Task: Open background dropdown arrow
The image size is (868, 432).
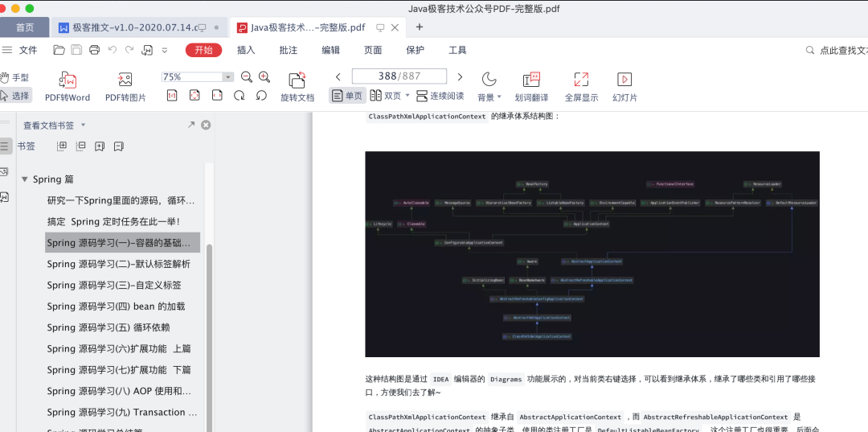Action: [499, 97]
